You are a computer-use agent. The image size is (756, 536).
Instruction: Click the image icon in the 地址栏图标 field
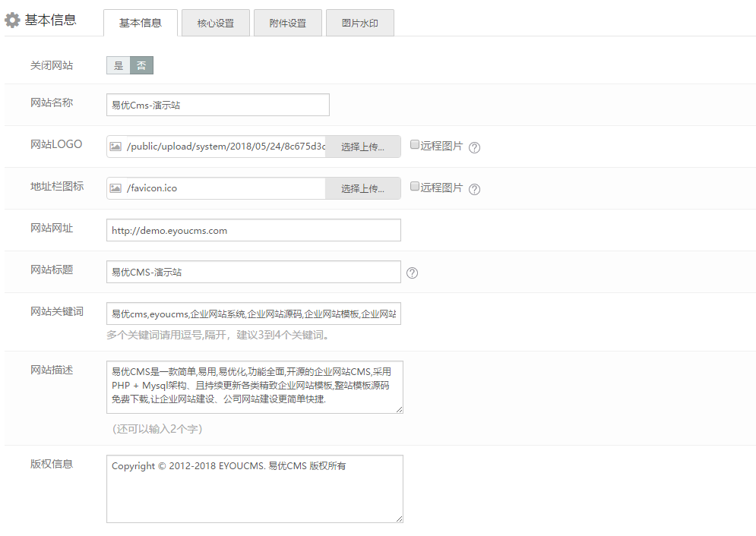[115, 188]
